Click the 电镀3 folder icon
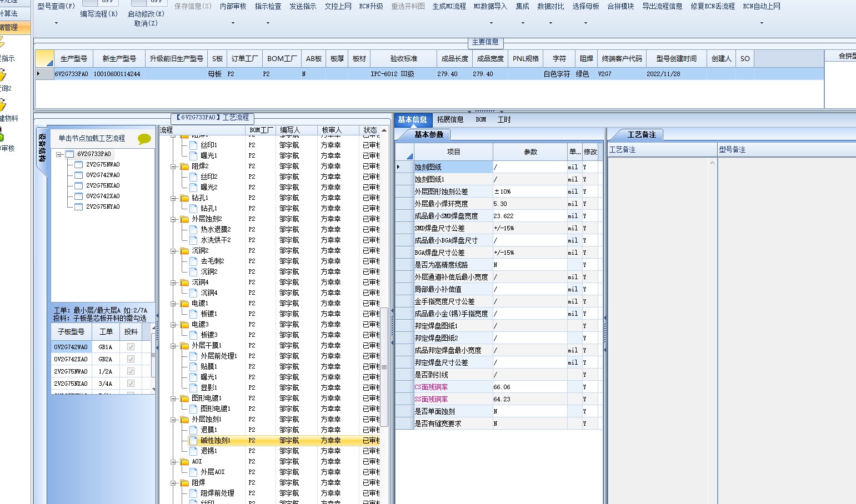 [185, 324]
